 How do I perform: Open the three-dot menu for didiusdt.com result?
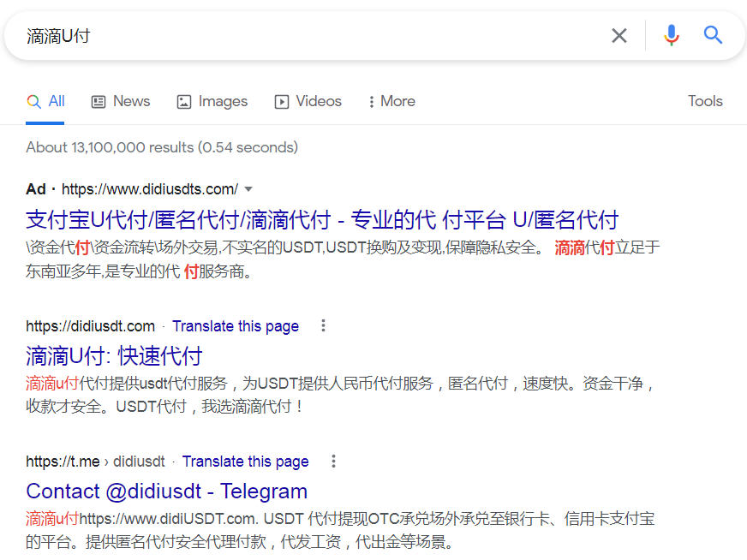(324, 325)
